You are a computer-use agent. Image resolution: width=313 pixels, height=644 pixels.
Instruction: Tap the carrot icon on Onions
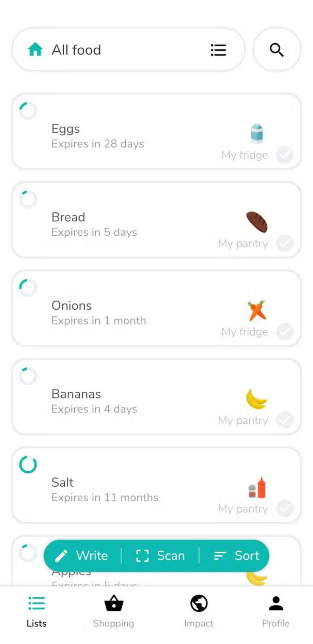click(256, 310)
